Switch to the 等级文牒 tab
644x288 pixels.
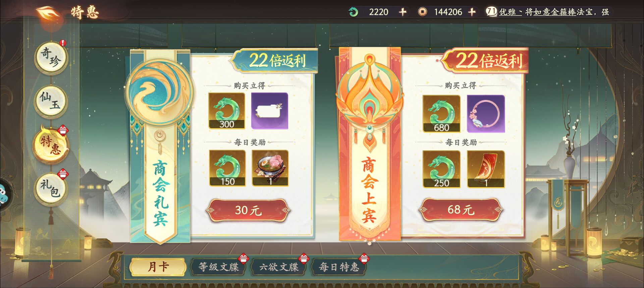218,267
